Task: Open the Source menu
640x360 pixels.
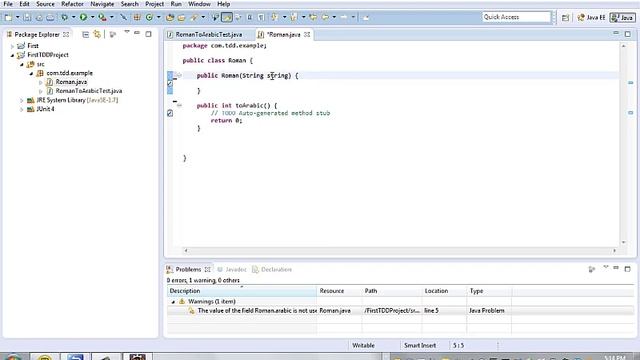Action: tap(45, 4)
